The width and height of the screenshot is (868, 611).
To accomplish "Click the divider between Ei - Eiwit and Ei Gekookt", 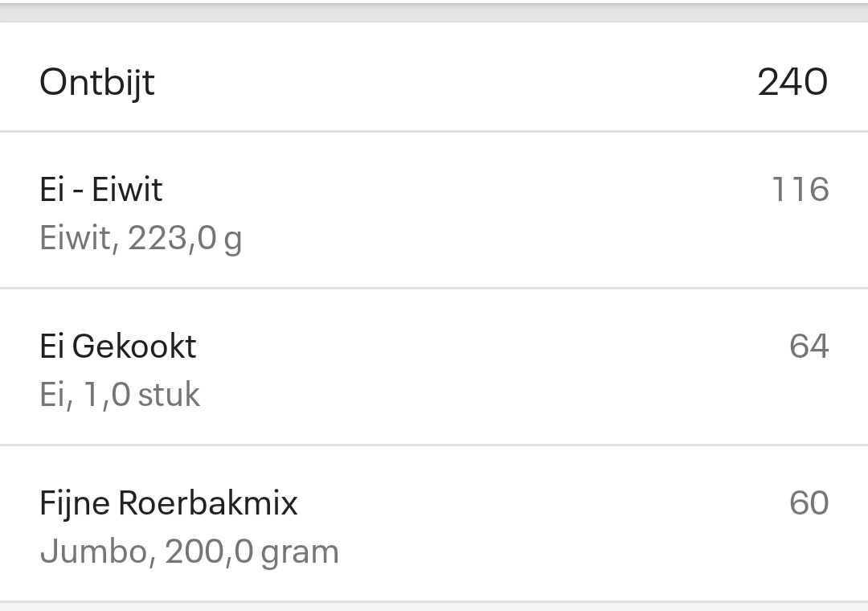I will coord(434,287).
